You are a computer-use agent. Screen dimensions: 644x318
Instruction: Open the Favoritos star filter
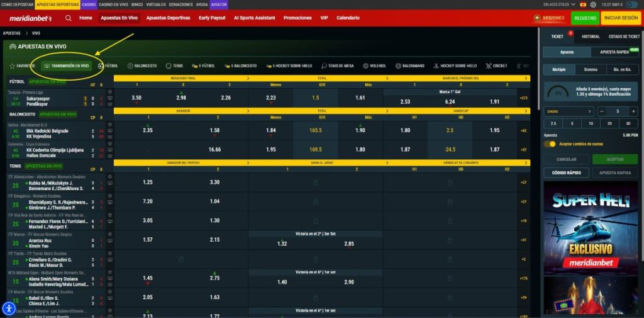[x=23, y=65]
